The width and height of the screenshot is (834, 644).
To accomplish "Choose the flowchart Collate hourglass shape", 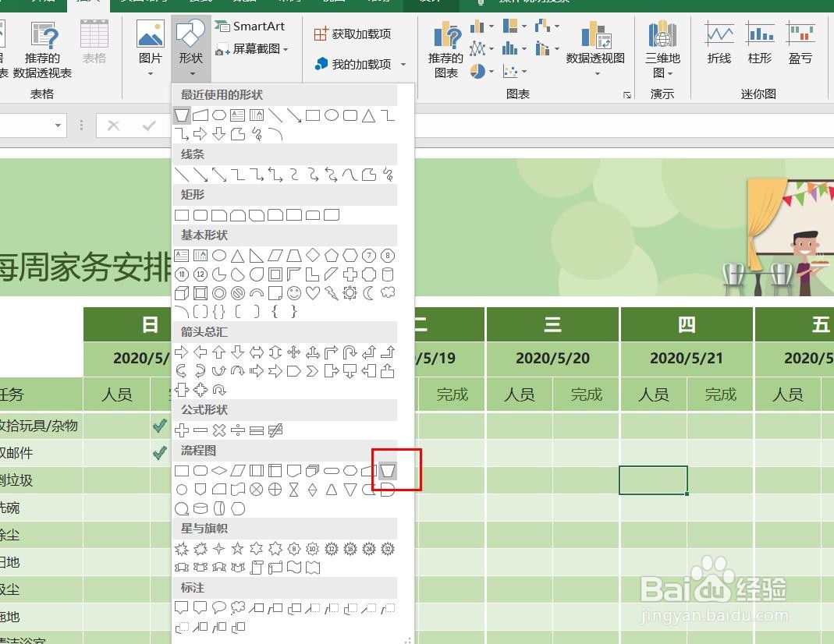I will (293, 490).
